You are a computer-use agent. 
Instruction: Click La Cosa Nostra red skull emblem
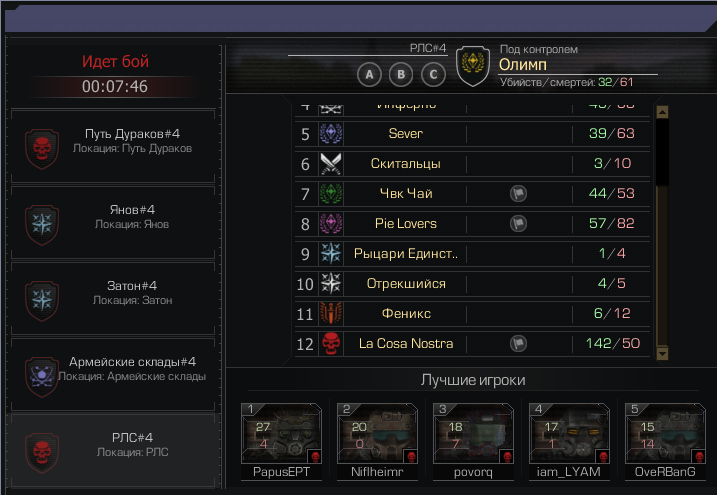click(x=331, y=344)
